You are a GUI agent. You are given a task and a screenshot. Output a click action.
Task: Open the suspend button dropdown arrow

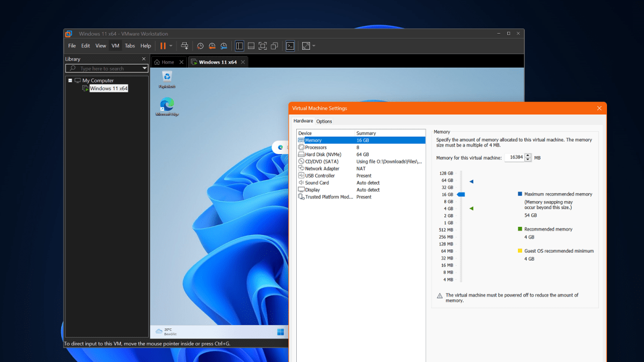coord(170,46)
